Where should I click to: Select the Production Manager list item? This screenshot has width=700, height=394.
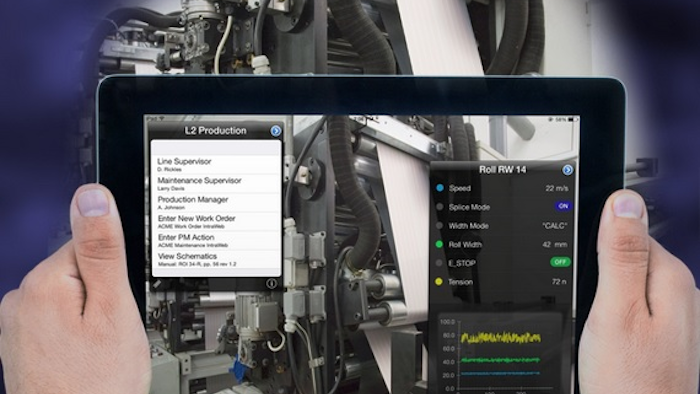pos(216,203)
